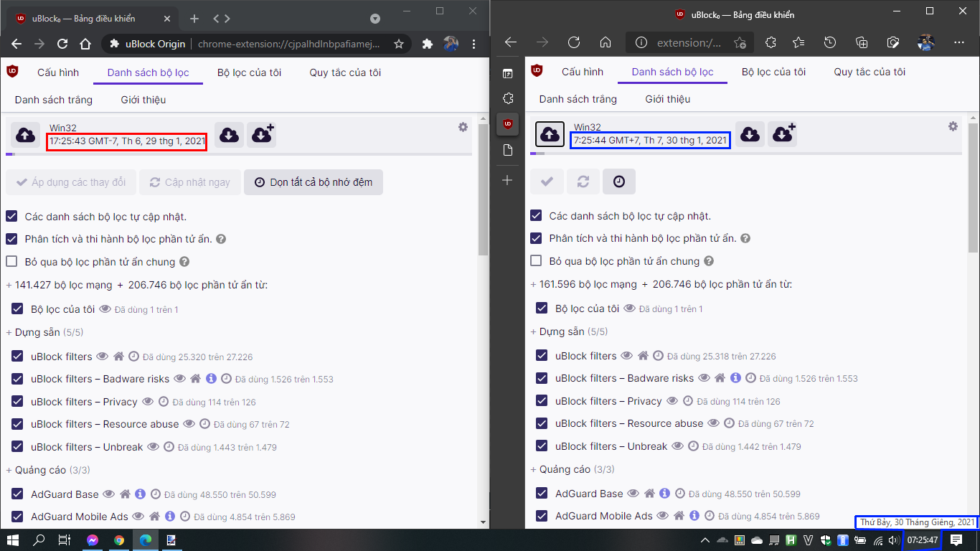
Task: Enable ignore generic cosmetic filters in Chrome window
Action: [11, 262]
